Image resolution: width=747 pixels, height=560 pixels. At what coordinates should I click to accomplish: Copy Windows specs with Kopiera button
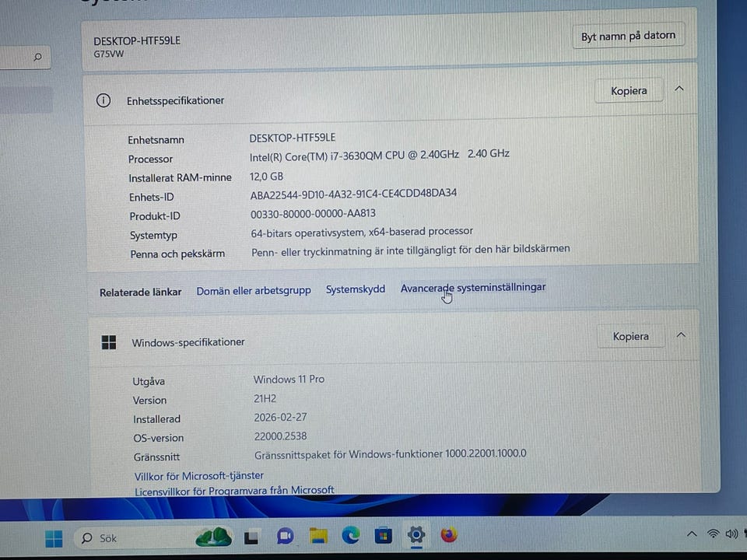630,336
